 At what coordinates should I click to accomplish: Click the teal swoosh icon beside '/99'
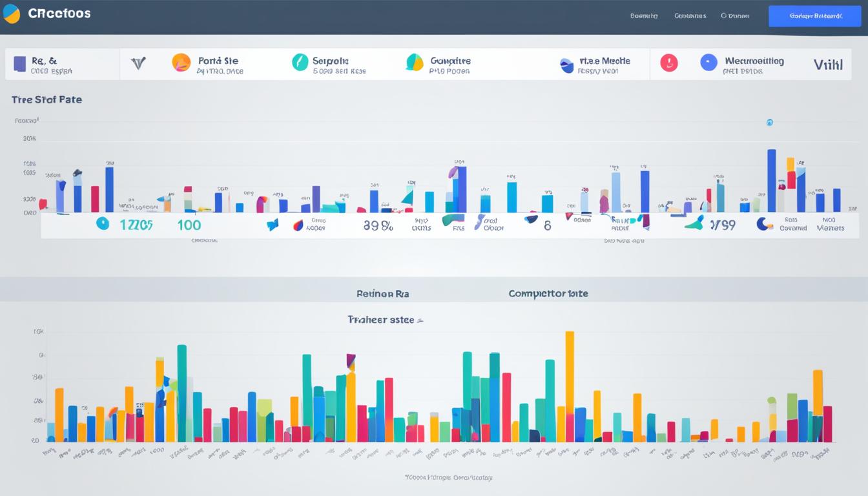click(x=694, y=223)
